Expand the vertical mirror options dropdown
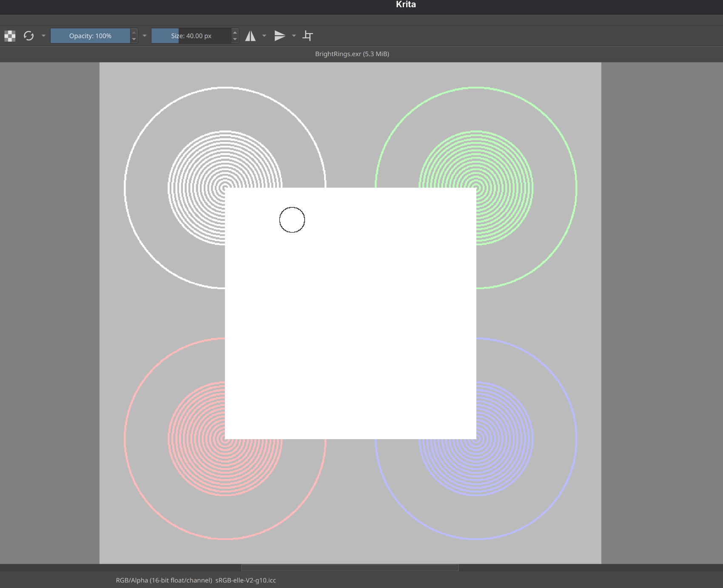723x588 pixels. pos(294,36)
